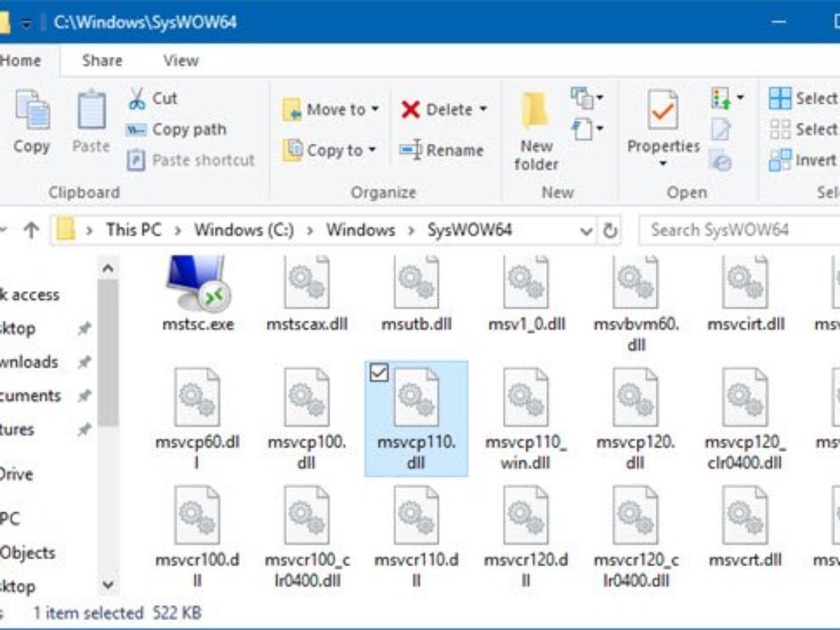Expand the chevron after This PC breadcrumb
This screenshot has width=840, height=630.
(x=178, y=230)
